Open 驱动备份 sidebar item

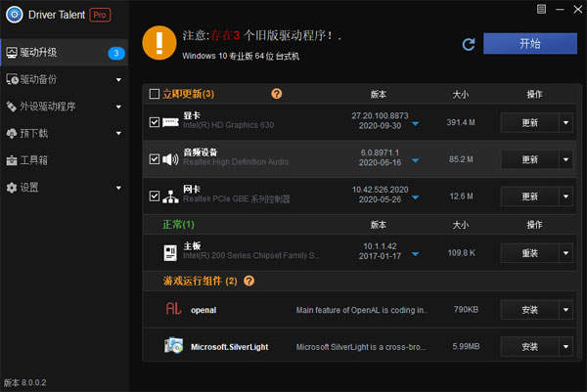64,79
